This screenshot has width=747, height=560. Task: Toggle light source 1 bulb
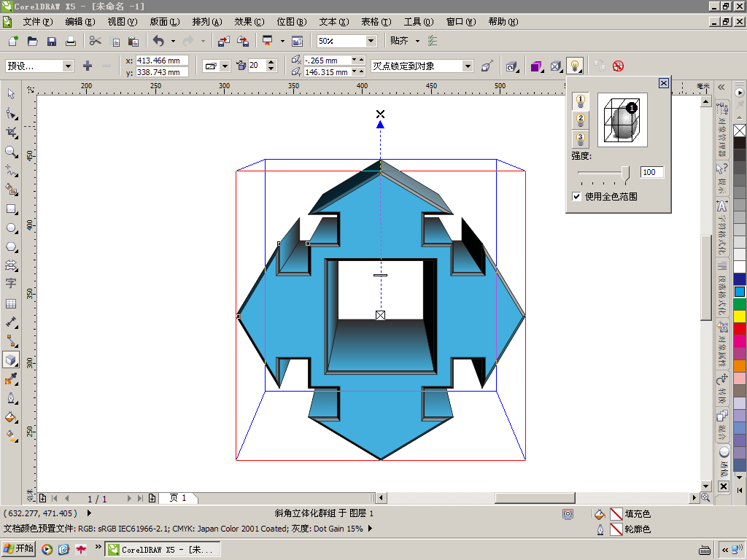point(580,101)
